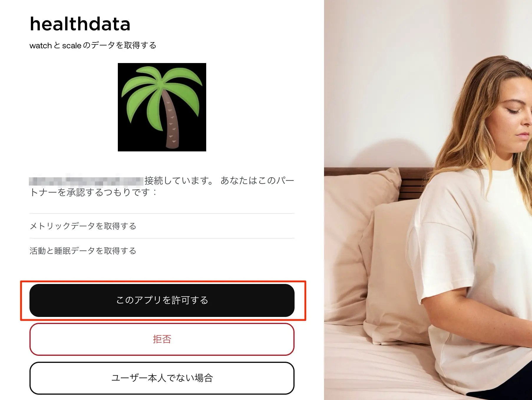Select the メトリックデータを取得する permission row
The height and width of the screenshot is (400, 532).
(162, 226)
